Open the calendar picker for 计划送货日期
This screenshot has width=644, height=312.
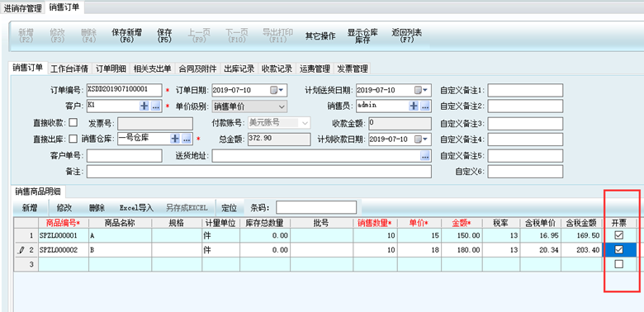[420, 90]
